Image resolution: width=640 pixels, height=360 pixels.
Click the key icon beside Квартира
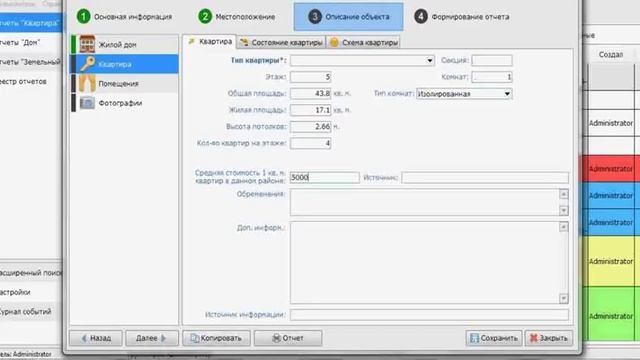[x=87, y=64]
